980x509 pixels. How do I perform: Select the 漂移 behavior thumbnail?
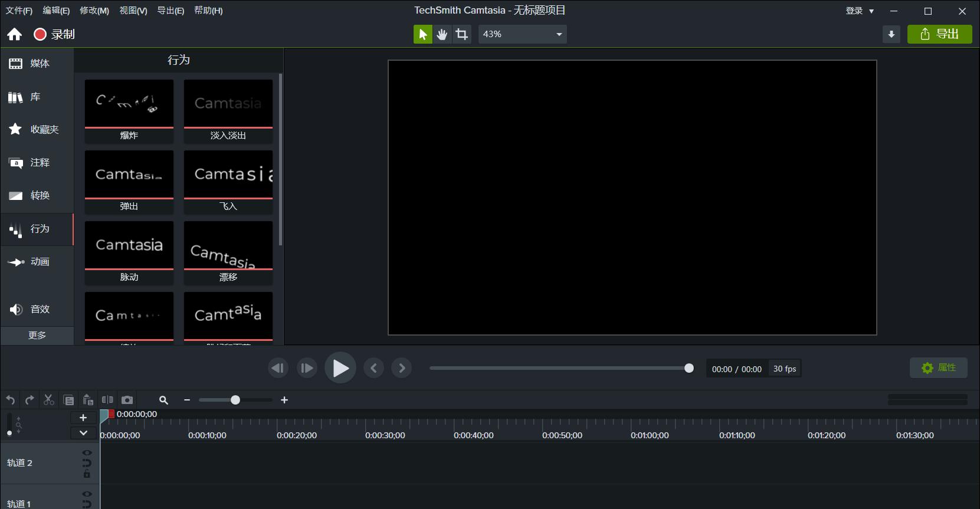228,252
